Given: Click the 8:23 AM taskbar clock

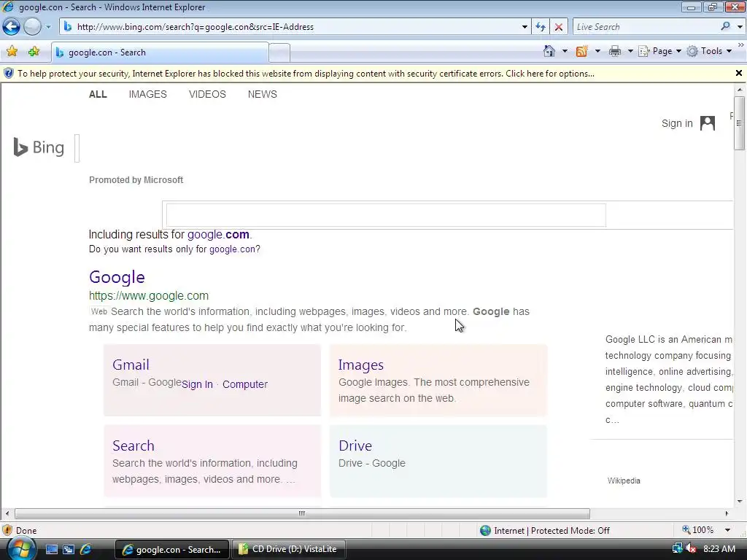Looking at the screenshot, I should tap(719, 549).
